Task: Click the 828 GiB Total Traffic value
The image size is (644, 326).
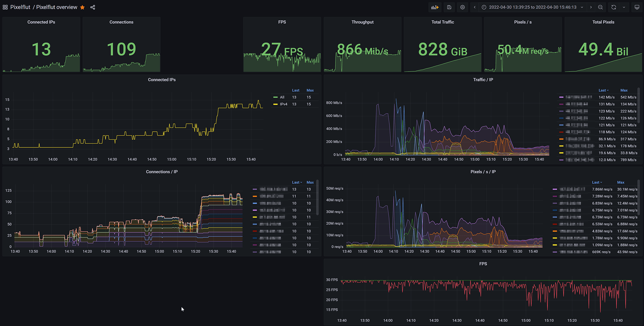Action: click(x=443, y=50)
